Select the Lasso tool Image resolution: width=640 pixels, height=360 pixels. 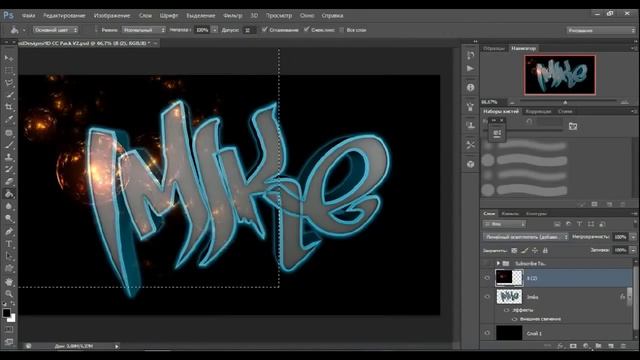9,82
